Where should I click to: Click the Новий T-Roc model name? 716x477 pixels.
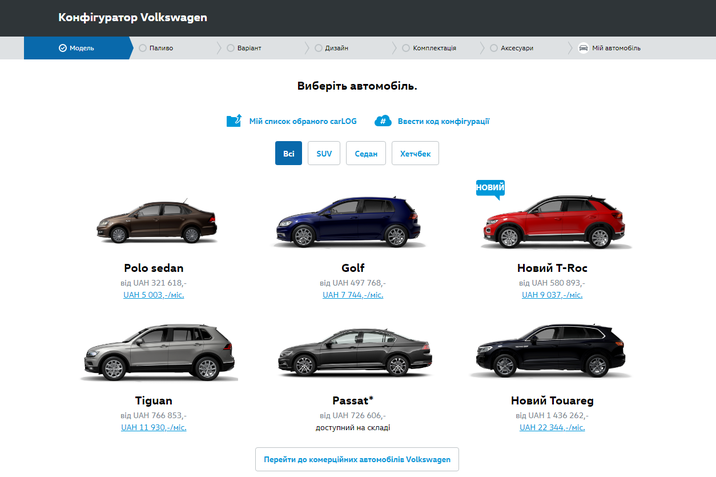[x=552, y=268]
